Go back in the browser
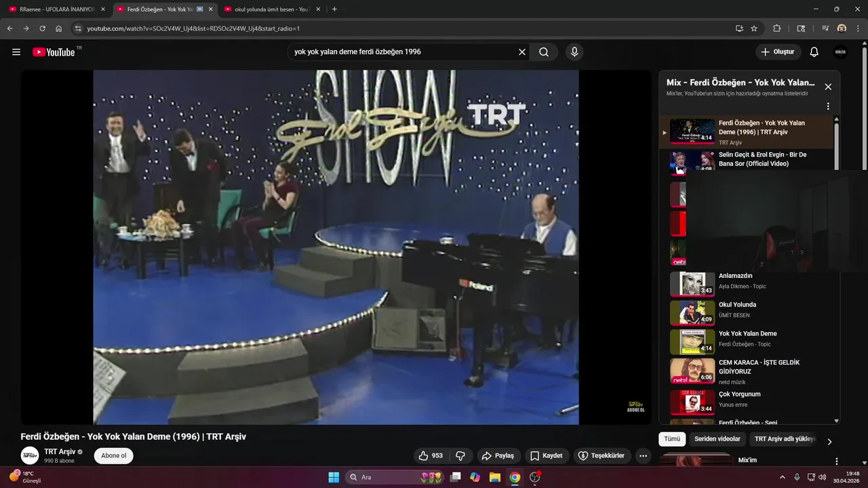The height and width of the screenshot is (488, 868). coord(9,28)
